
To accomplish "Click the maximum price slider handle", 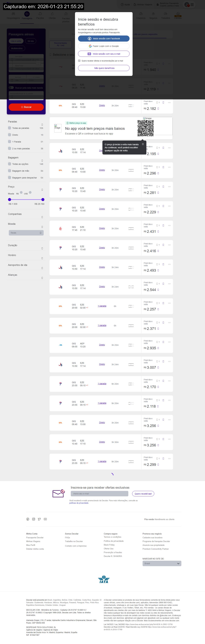I will coord(43,200).
